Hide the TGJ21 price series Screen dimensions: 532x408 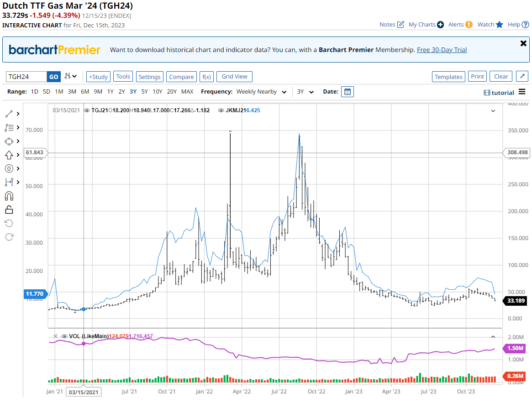point(87,110)
